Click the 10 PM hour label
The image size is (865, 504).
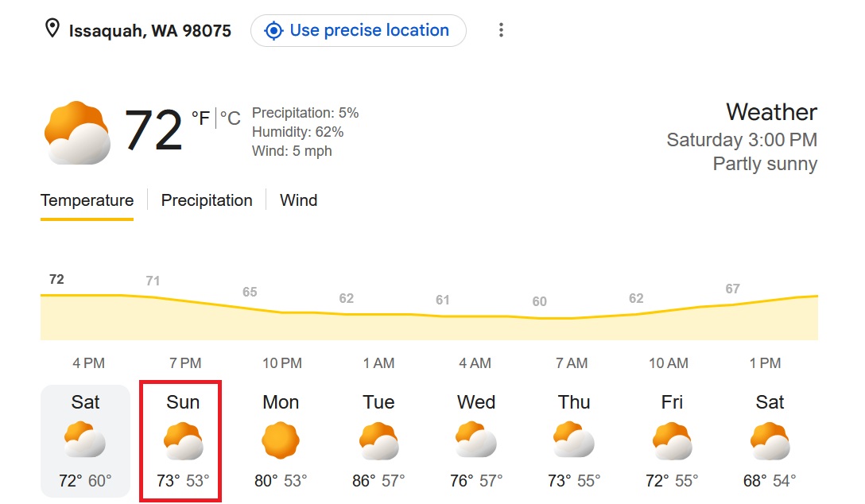(282, 363)
